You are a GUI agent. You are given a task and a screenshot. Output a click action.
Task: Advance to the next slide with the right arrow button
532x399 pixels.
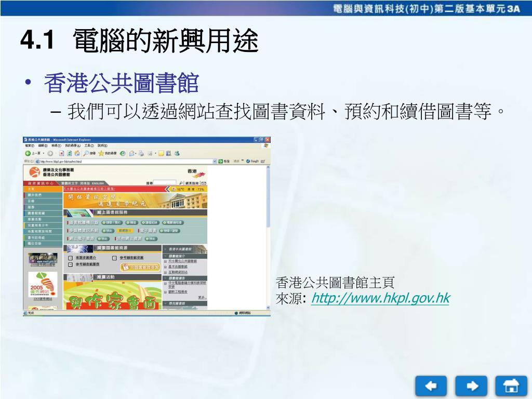[x=471, y=386]
